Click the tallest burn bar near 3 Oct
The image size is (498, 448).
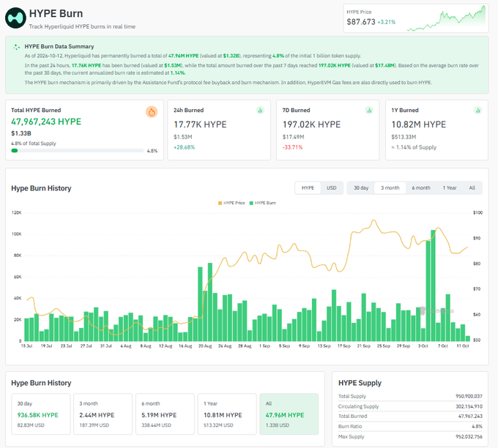tap(433, 285)
